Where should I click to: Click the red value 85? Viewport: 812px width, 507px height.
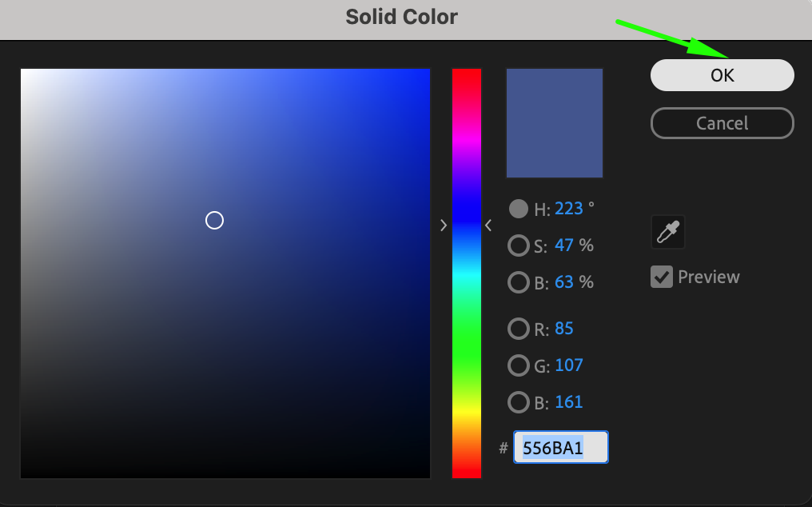[x=564, y=329]
